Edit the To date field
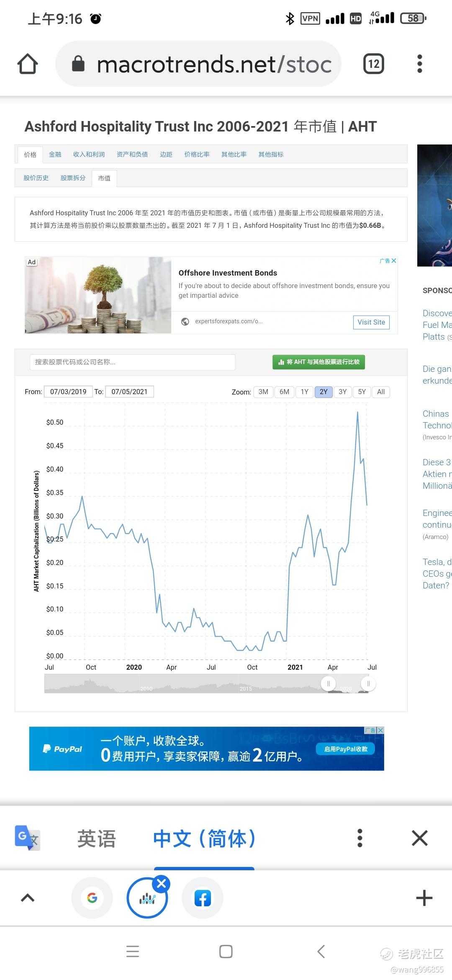 [129, 392]
